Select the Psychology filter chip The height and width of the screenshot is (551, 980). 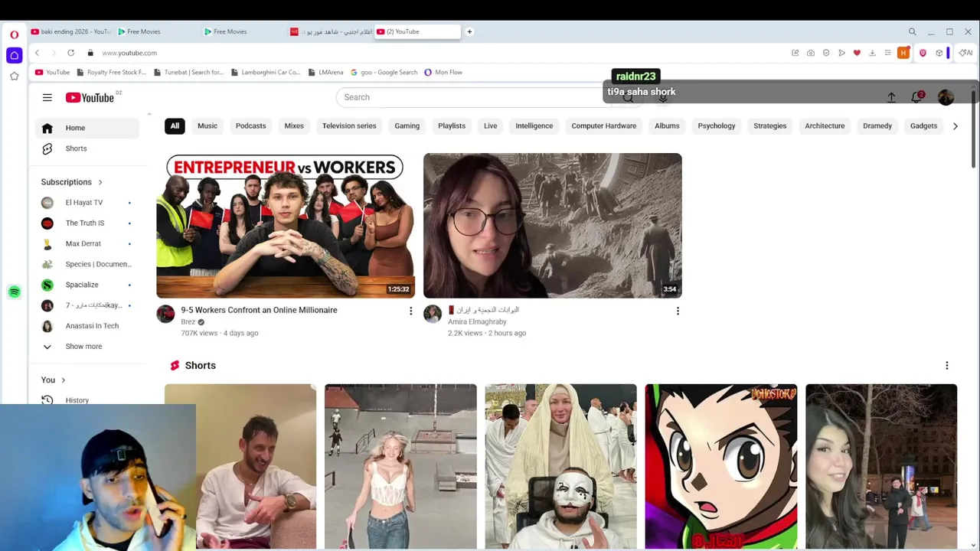point(717,126)
